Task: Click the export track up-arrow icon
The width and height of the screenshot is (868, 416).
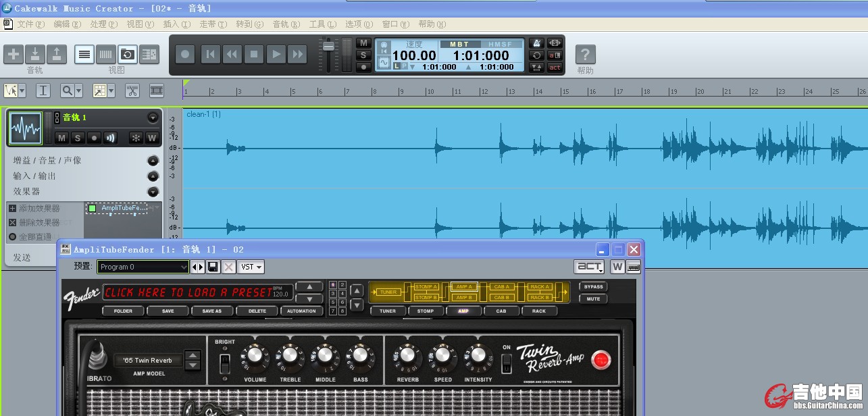Action: tap(57, 54)
